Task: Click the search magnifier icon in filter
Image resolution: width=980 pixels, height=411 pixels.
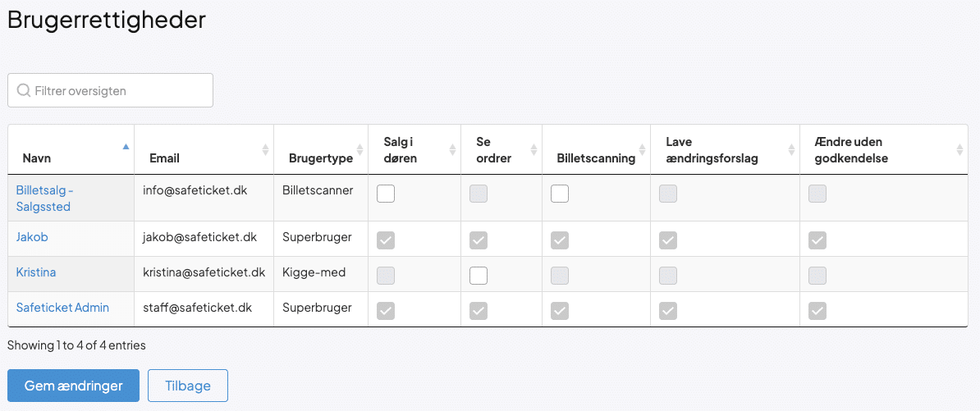Action: (23, 90)
